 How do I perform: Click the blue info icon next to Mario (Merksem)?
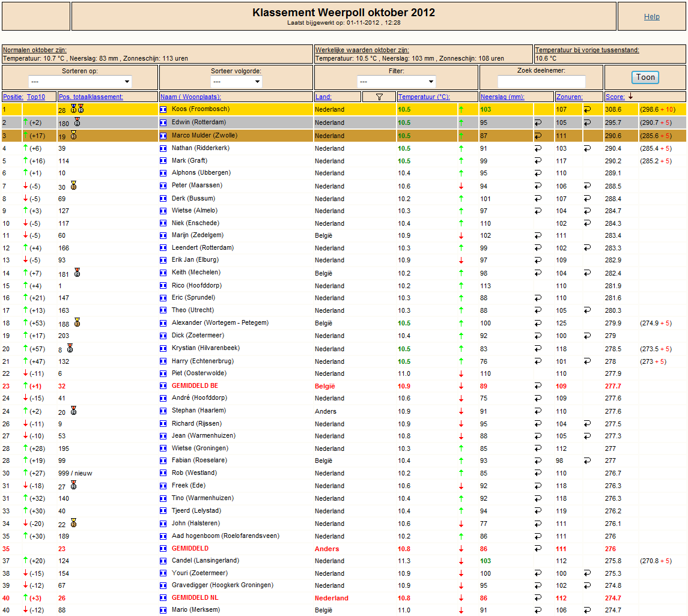(x=163, y=610)
